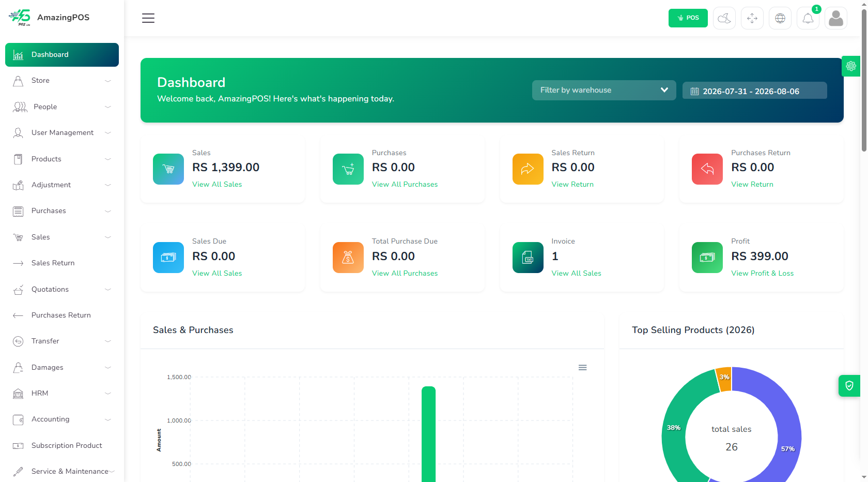868x482 pixels.
Task: Open View Profit & Loss link
Action: [763, 274]
